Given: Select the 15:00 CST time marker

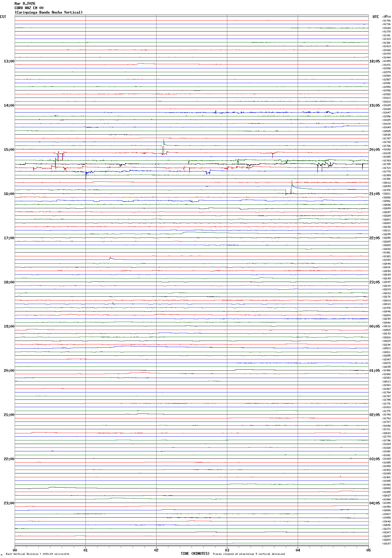Looking at the screenshot, I should coord(9,150).
